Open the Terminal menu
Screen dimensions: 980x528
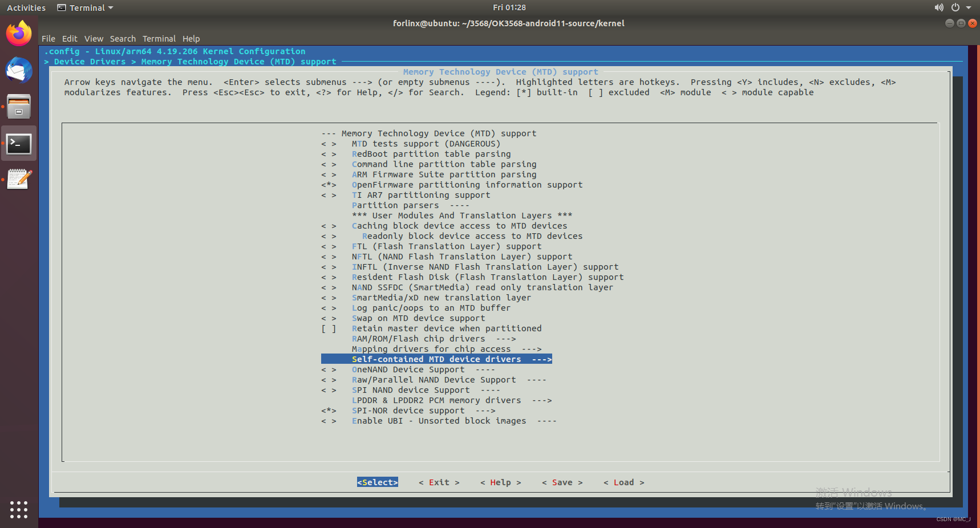pos(159,39)
